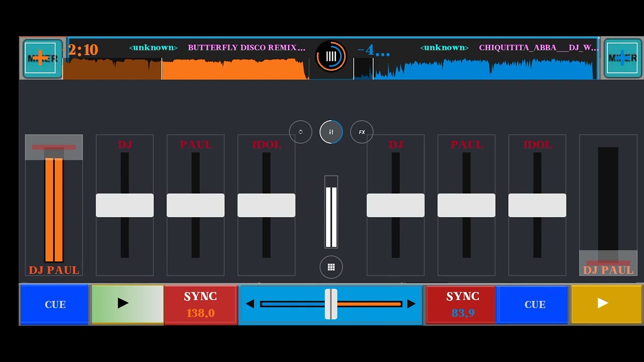The width and height of the screenshot is (644, 362).
Task: Click right deck EQ slider labeled PAUL
Action: pyautogui.click(x=466, y=205)
